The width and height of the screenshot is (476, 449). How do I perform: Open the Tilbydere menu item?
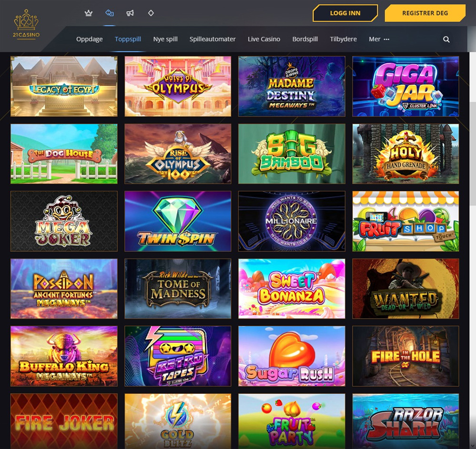(343, 39)
